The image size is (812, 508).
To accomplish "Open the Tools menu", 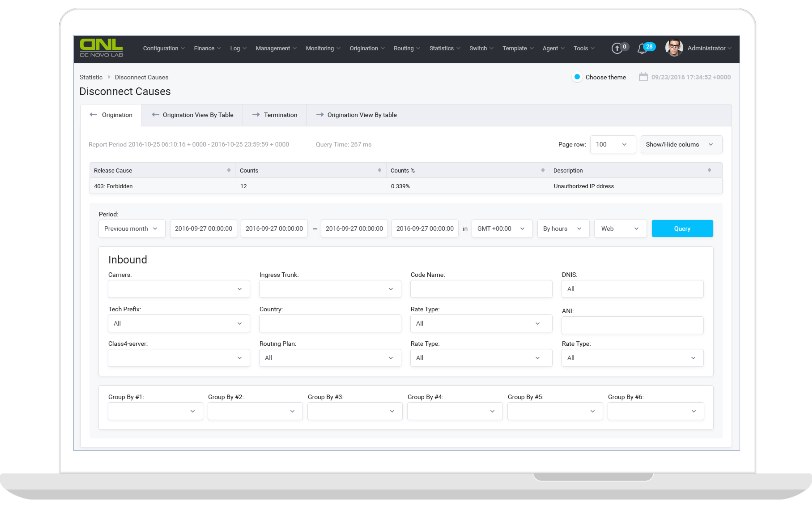I will 584,48.
